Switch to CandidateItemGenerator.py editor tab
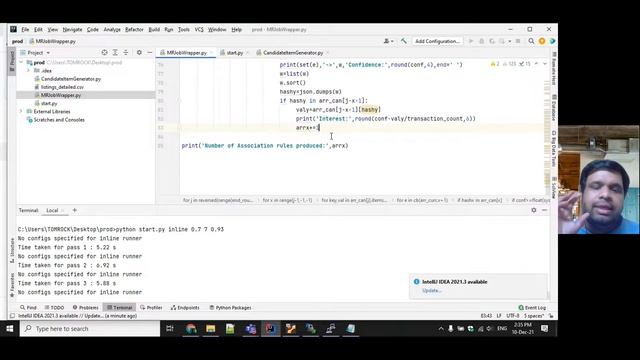 coord(293,53)
